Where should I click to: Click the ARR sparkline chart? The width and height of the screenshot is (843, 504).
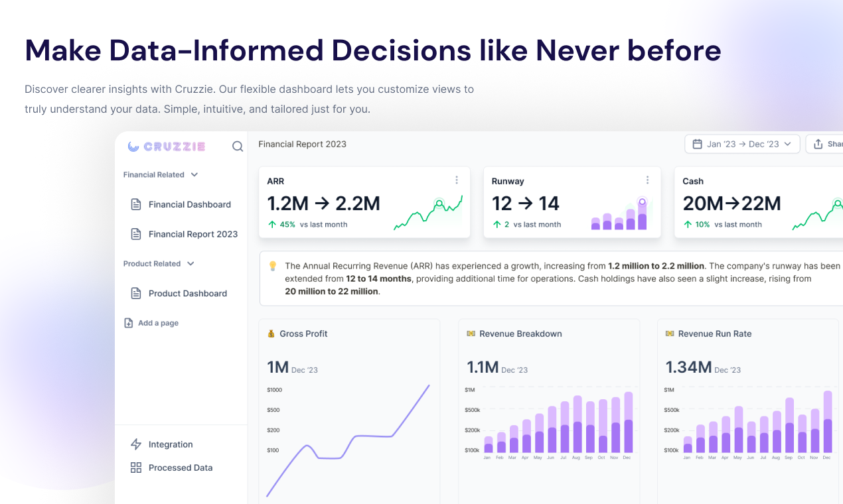pos(428,212)
